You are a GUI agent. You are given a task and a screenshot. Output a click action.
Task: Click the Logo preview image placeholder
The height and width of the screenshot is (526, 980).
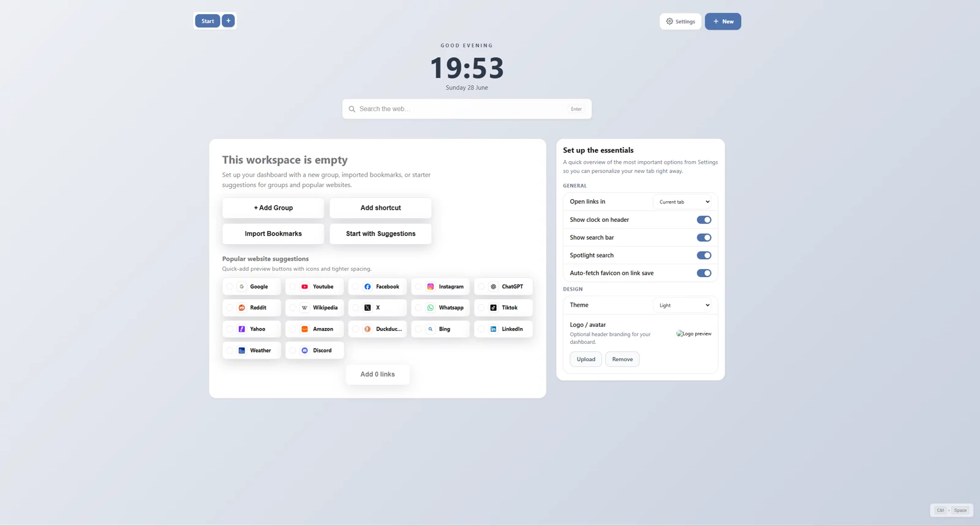pos(694,334)
